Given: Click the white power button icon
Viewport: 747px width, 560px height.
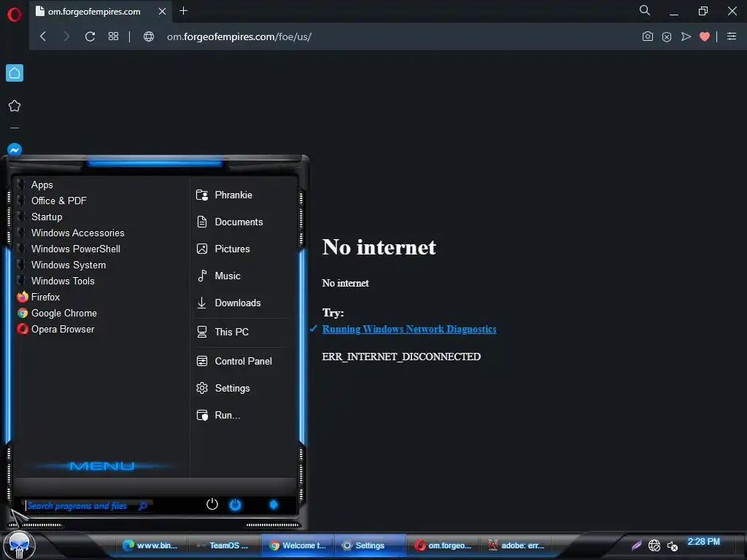Looking at the screenshot, I should pyautogui.click(x=212, y=505).
